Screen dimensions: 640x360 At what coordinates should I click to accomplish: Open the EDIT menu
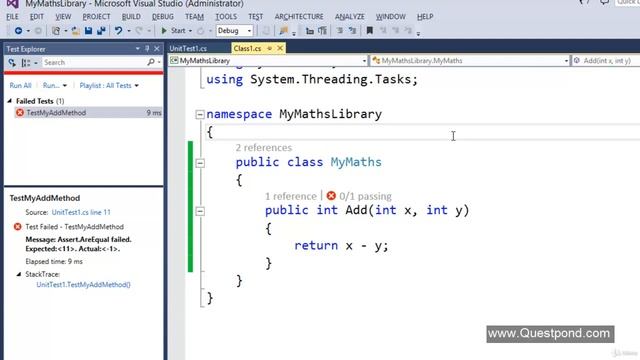(x=37, y=17)
